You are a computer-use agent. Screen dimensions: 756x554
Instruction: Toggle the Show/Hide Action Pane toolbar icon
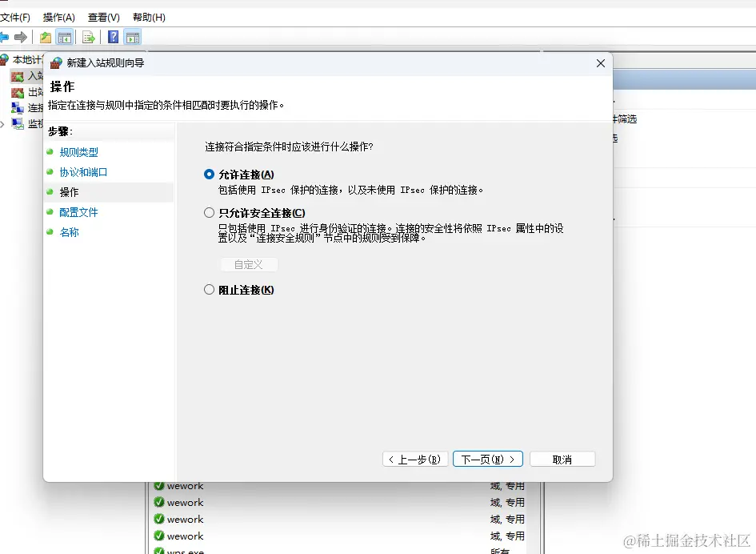tap(133, 37)
